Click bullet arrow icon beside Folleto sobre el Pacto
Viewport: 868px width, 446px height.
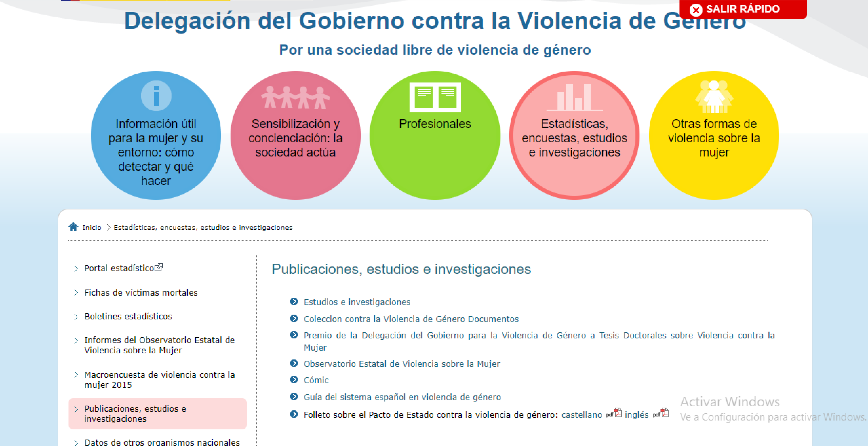coord(294,414)
